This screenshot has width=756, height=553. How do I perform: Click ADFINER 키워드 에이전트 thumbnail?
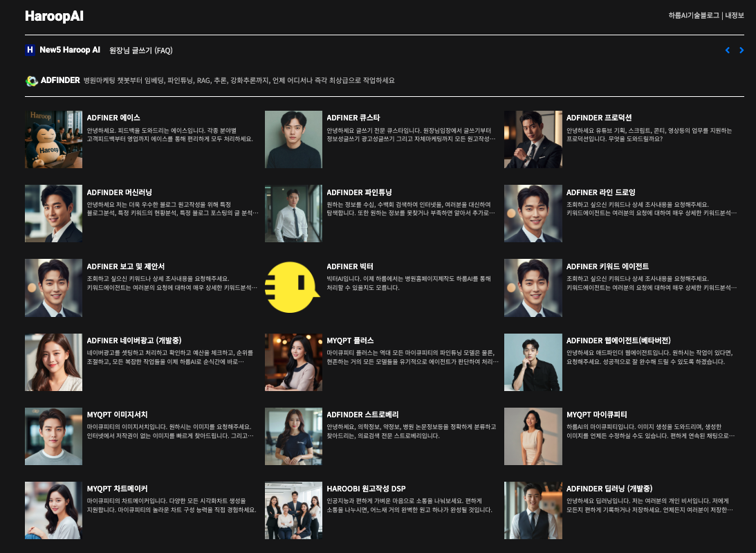coord(533,288)
